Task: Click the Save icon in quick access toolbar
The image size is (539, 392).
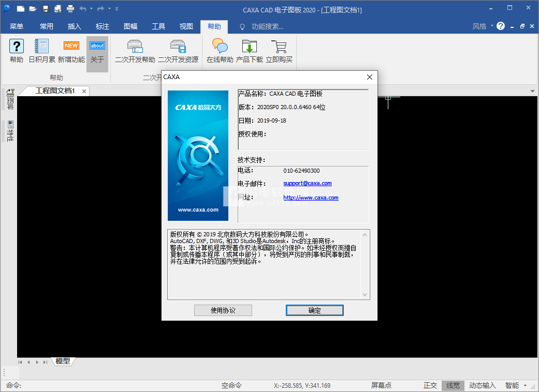Action: point(46,9)
